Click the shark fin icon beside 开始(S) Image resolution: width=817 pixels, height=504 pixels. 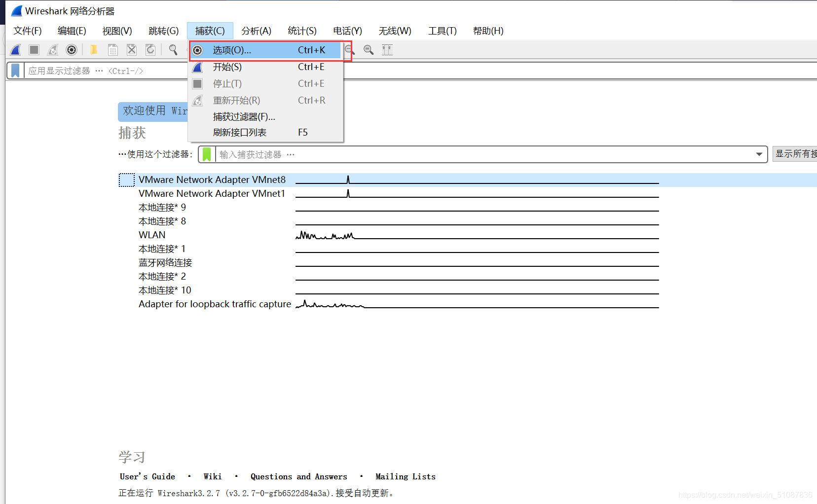(x=197, y=67)
